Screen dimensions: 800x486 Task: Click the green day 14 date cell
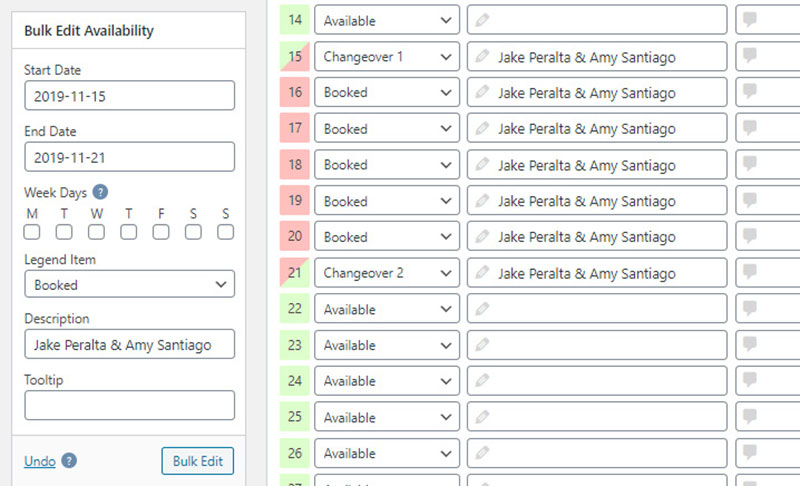coord(294,20)
